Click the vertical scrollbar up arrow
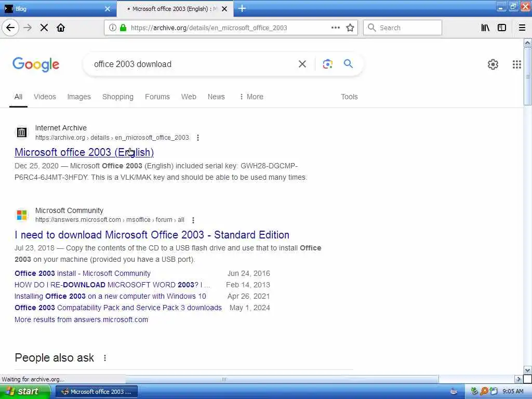The width and height of the screenshot is (532, 399). point(528,43)
